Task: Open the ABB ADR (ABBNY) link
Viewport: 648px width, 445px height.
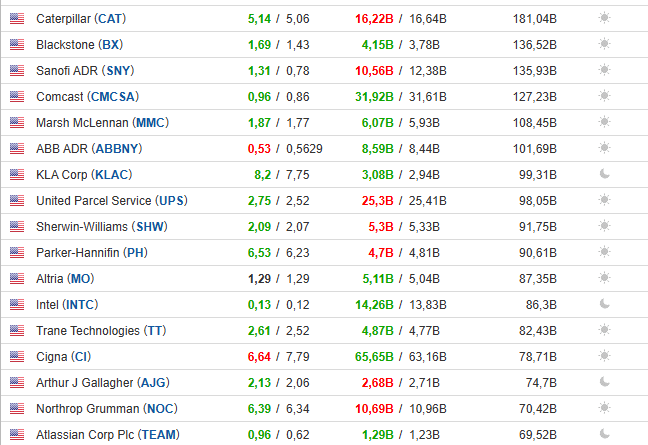Action: pos(88,148)
